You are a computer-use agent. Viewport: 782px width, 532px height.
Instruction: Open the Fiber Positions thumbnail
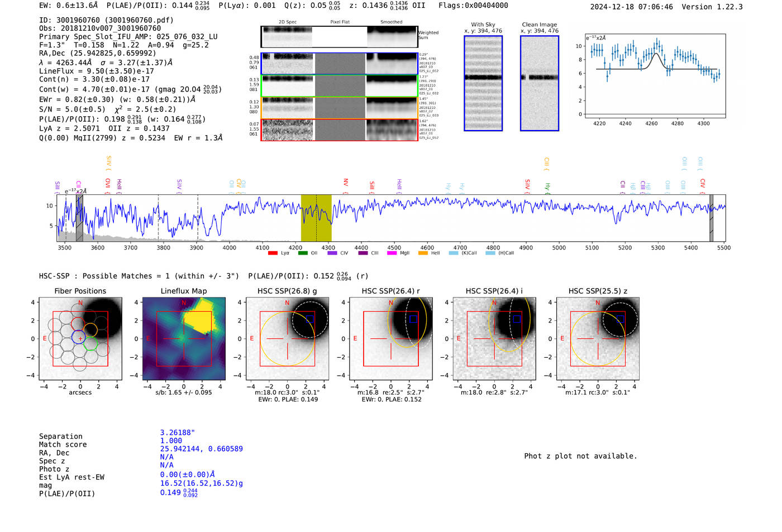tap(80, 338)
